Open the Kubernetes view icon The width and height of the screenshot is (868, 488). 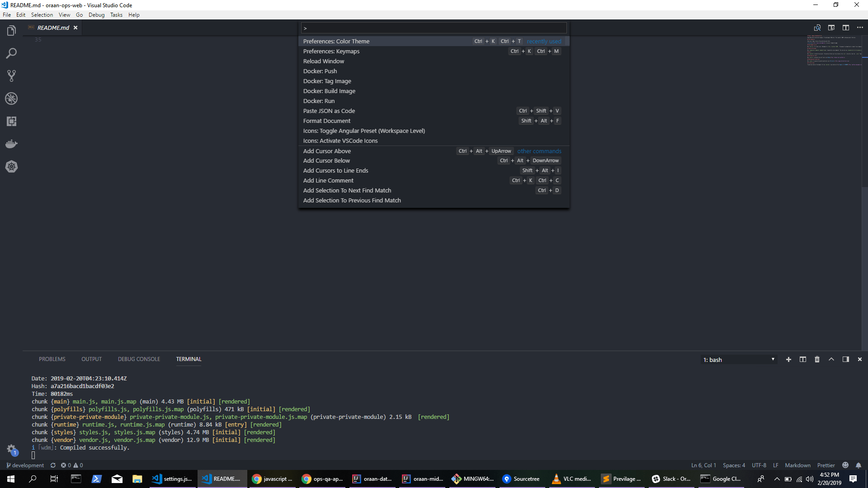click(x=11, y=167)
